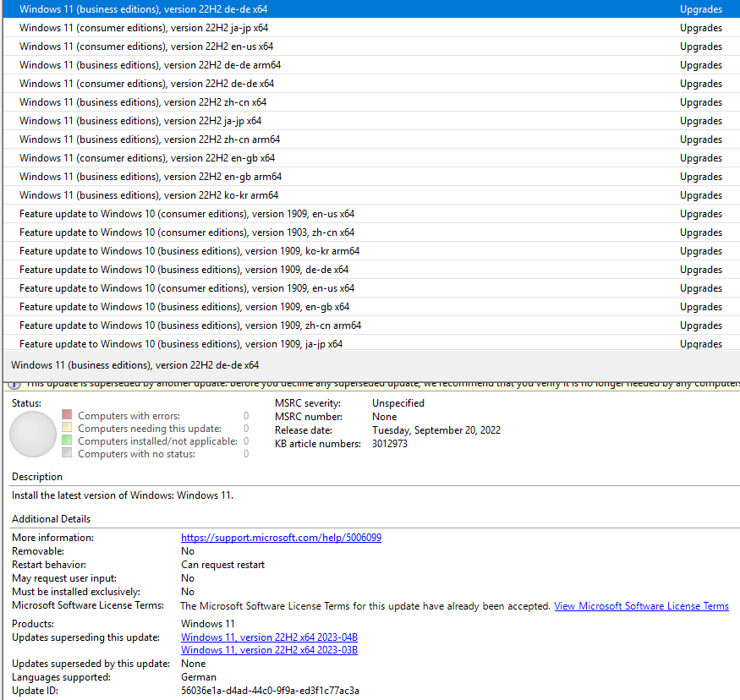Click the details pane update title header
This screenshot has width=740, height=700.
pyautogui.click(x=135, y=365)
